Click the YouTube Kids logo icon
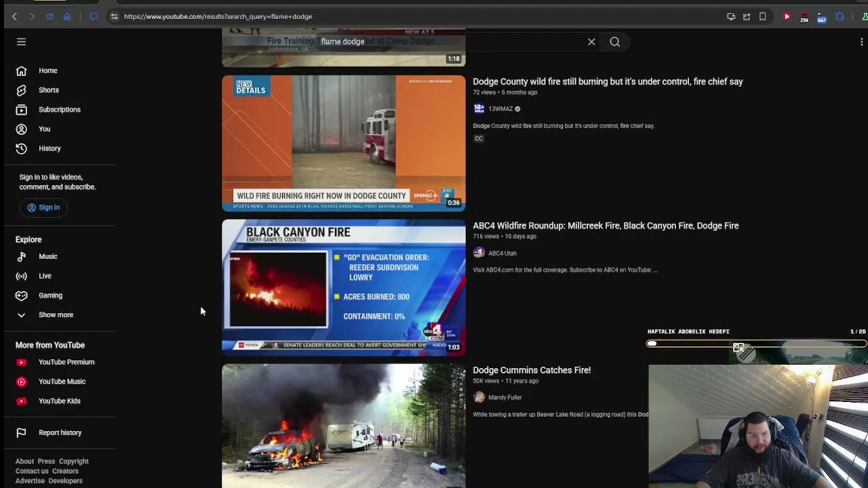The image size is (868, 488). coord(22,401)
